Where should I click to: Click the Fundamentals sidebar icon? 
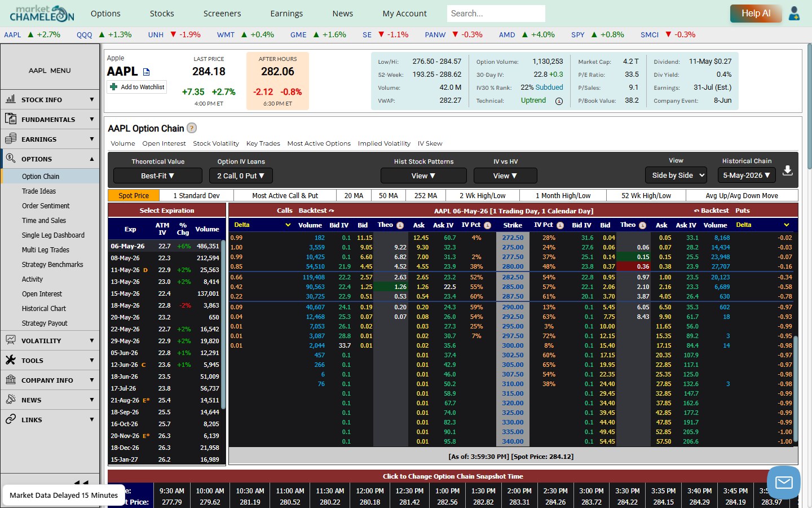[x=11, y=119]
